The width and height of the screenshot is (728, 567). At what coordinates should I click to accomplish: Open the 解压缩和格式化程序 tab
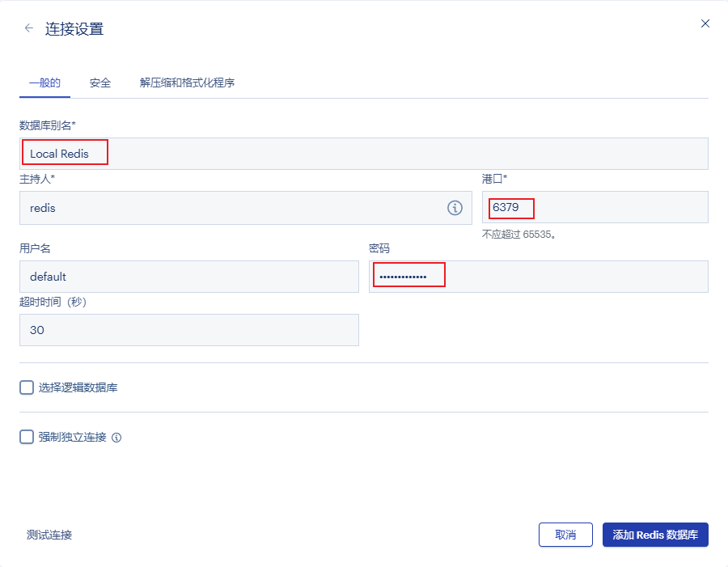[x=187, y=83]
